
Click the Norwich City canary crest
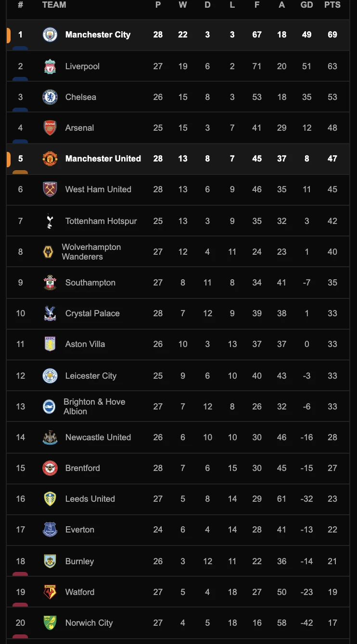pos(50,623)
